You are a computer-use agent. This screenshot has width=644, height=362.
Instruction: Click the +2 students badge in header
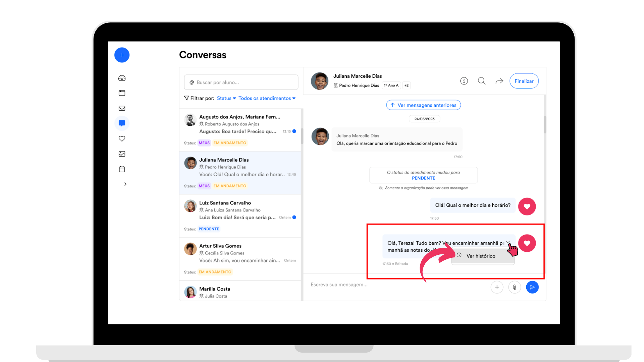point(407,85)
